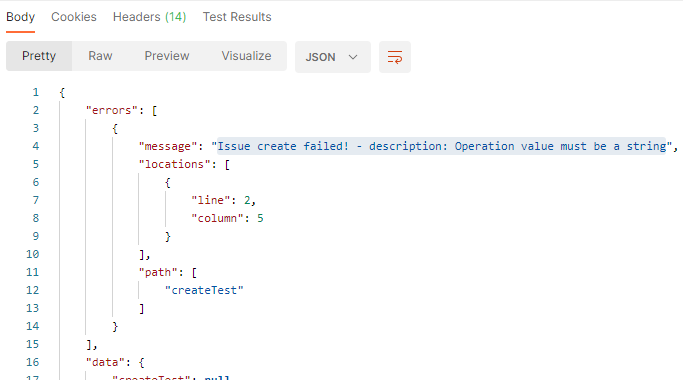683x380 pixels.
Task: Switch to the Body tab
Action: (20, 17)
